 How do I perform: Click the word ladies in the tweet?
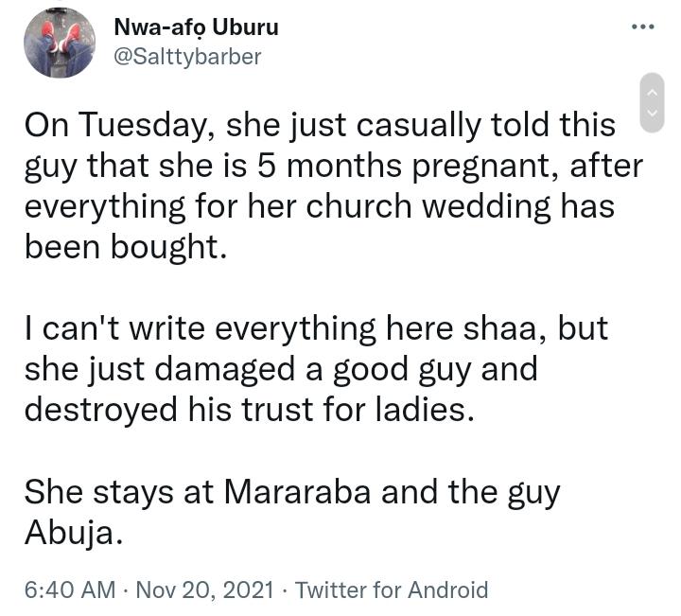point(425,410)
